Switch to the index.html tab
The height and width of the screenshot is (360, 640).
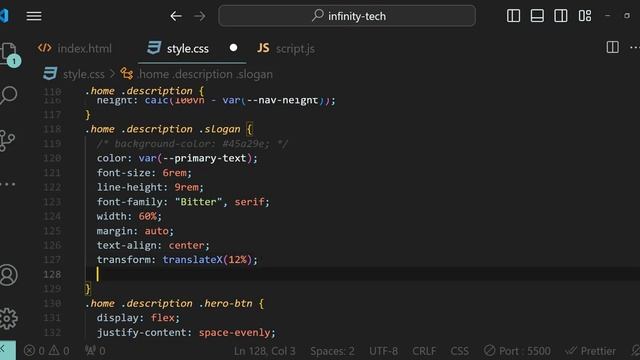coord(75,49)
